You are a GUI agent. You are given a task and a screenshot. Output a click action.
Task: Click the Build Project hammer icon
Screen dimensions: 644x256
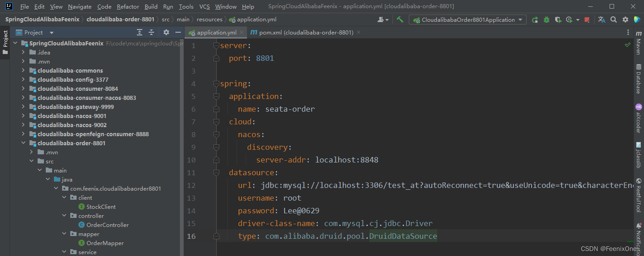pyautogui.click(x=400, y=20)
